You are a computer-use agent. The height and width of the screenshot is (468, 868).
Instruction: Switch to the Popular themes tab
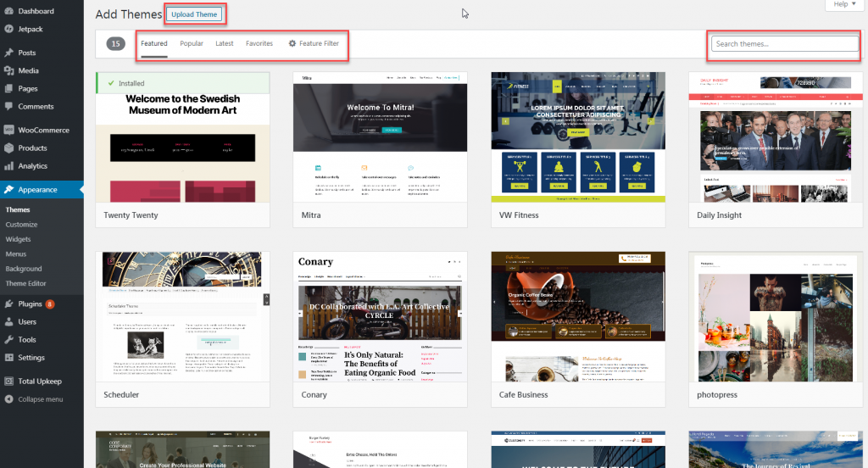click(191, 43)
